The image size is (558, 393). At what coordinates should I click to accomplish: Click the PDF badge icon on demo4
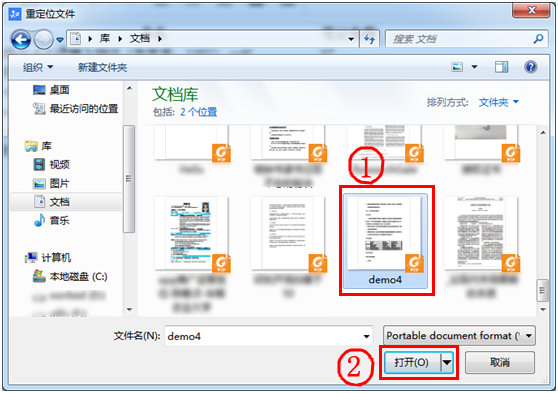pyautogui.click(x=414, y=263)
